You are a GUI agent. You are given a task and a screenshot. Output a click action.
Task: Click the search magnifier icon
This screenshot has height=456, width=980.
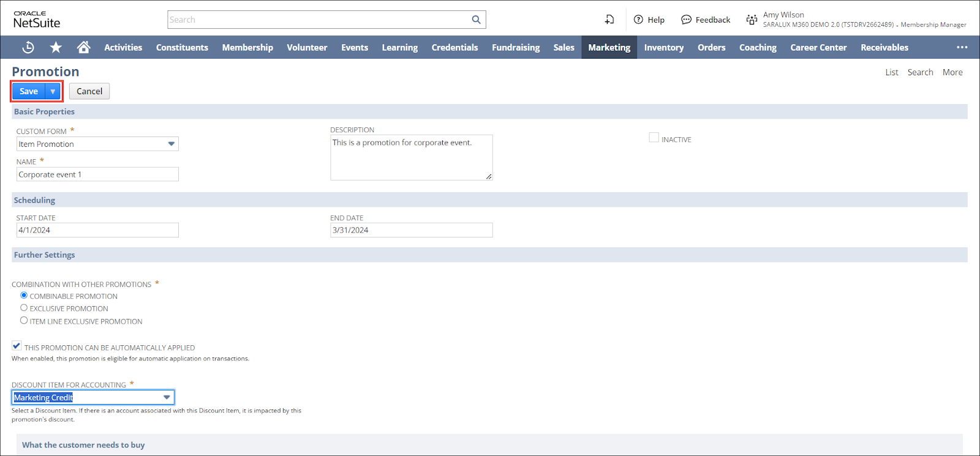(x=476, y=20)
